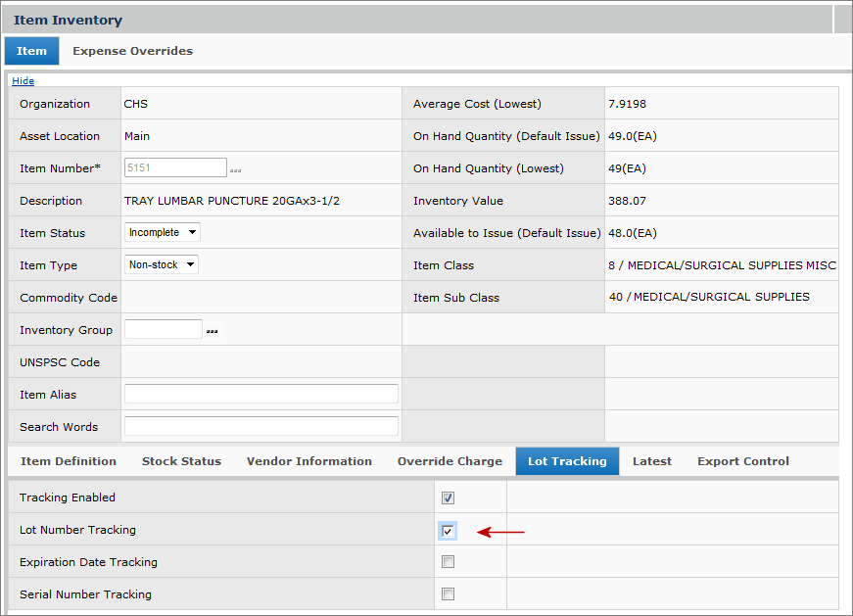853x616 pixels.
Task: Toggle the Lot Number Tracking checkbox
Action: 448,531
